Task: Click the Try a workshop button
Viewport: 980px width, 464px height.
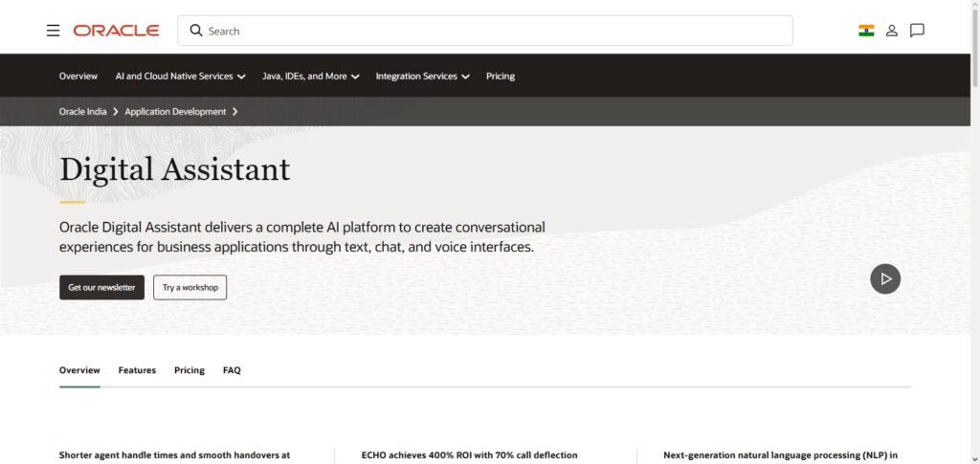Action: (x=190, y=287)
